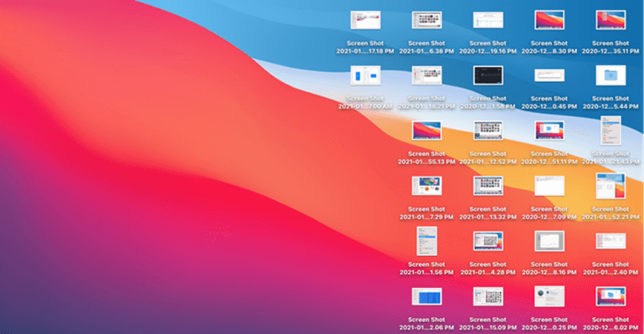Select the Screen Shot 2021-01...21.43 PM file icon
The height and width of the screenshot is (334, 644).
pyautogui.click(x=611, y=131)
